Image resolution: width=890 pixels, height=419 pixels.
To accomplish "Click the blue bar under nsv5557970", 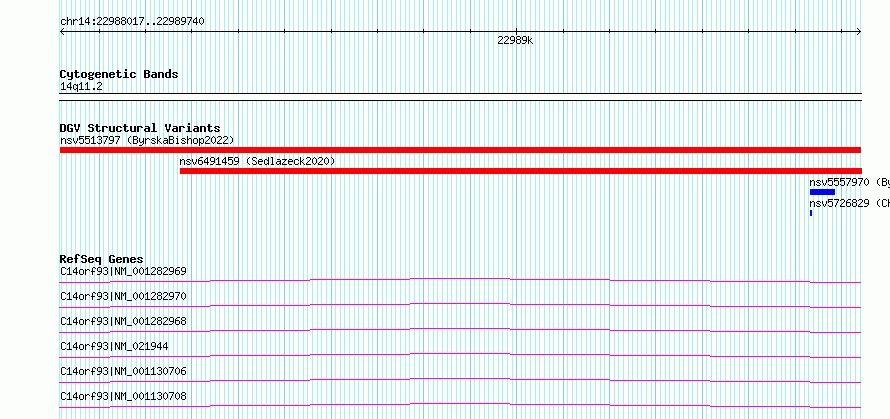I will point(822,192).
